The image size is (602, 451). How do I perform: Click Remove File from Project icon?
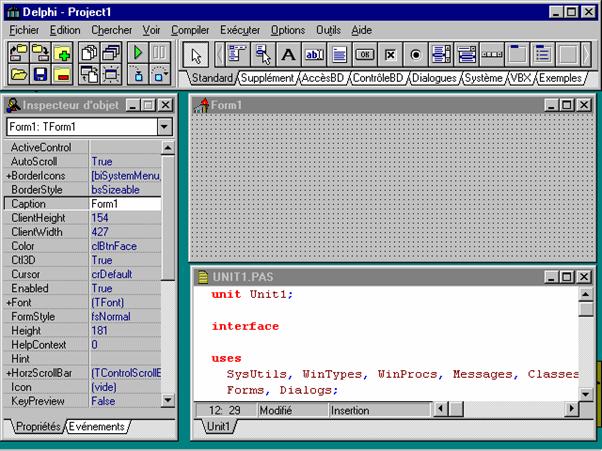(x=62, y=74)
